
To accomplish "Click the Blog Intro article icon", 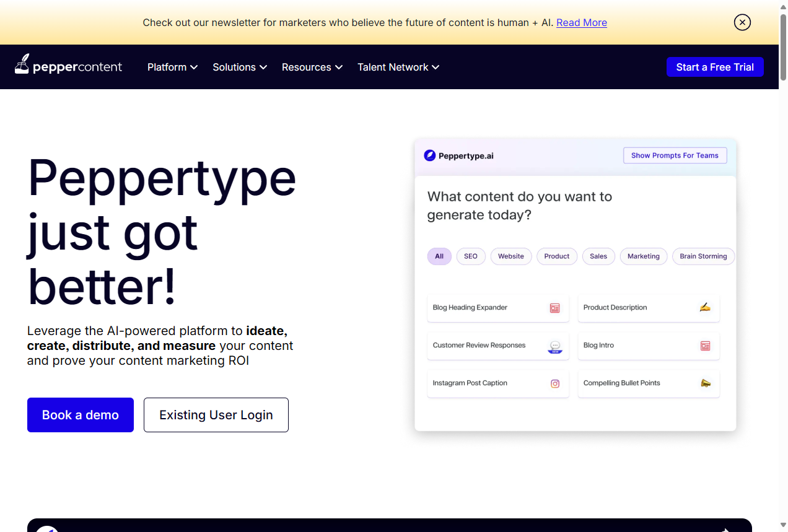I will click(x=705, y=345).
